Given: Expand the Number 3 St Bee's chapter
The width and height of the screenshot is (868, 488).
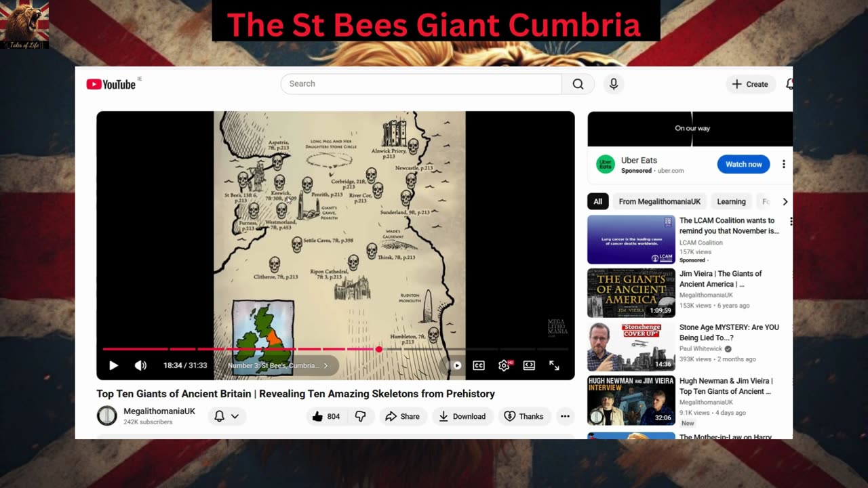Looking at the screenshot, I should click(x=277, y=365).
